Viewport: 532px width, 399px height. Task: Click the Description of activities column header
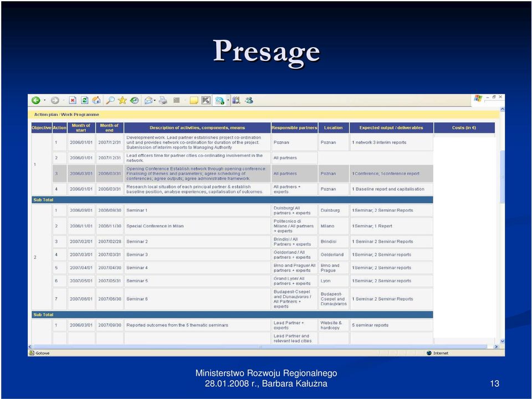click(x=197, y=128)
